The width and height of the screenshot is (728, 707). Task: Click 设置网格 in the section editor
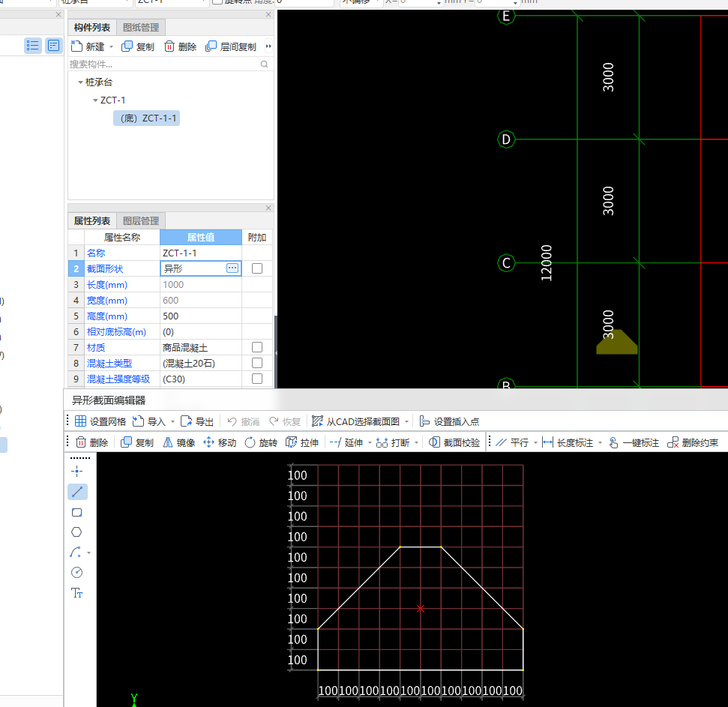(100, 421)
